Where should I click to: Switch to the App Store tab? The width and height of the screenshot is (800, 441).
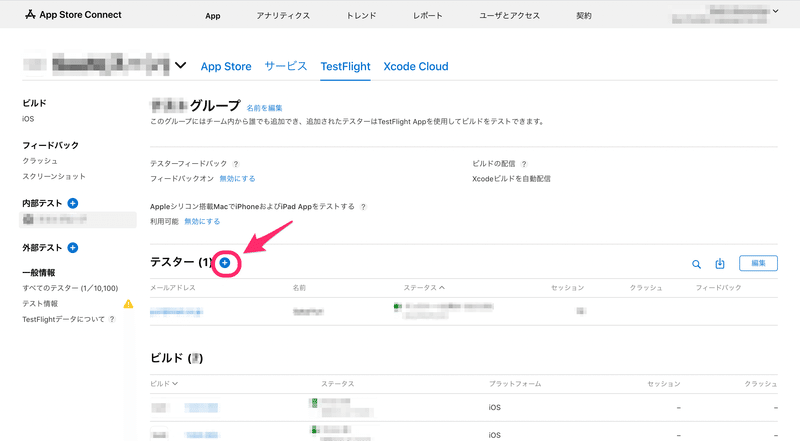click(x=226, y=66)
